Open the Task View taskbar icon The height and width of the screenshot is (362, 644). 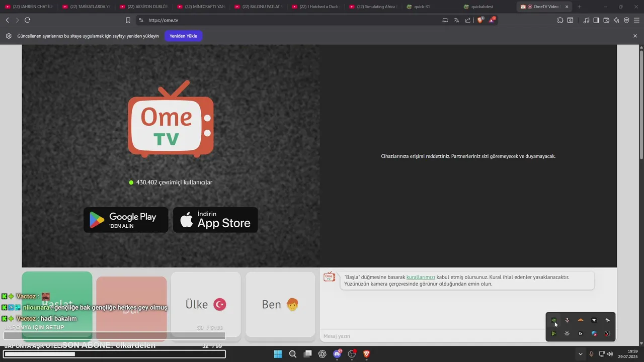[307, 354]
